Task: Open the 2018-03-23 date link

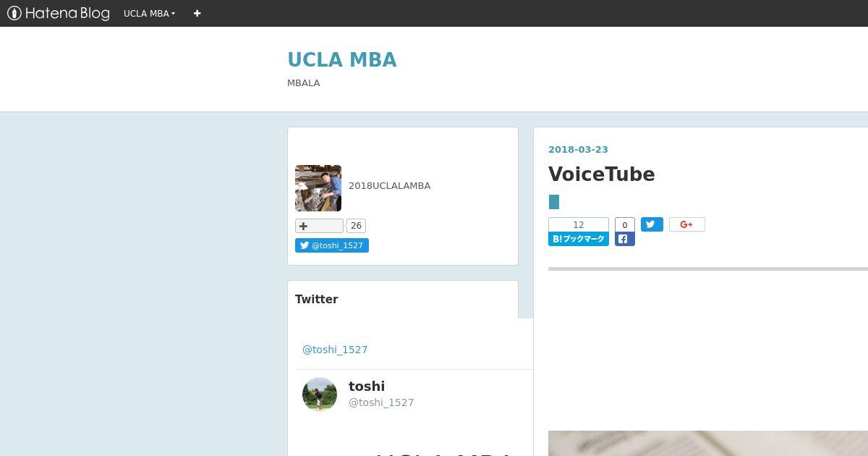Action: tap(578, 149)
